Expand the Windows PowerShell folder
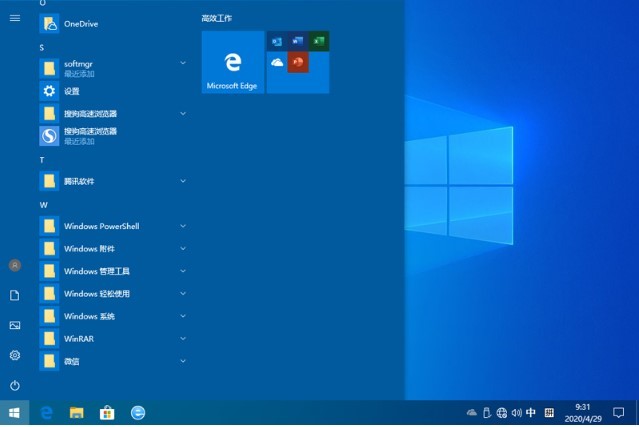Viewport: 639px width, 427px height. click(183, 226)
